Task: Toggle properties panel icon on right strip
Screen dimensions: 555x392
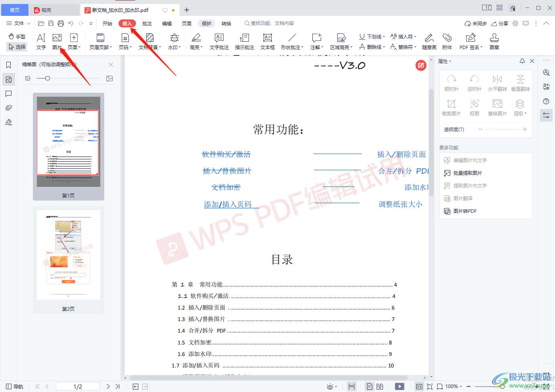Action: (x=546, y=115)
